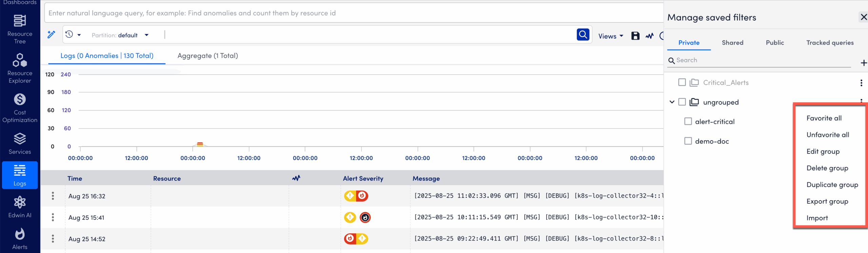The height and width of the screenshot is (253, 868).
Task: Click the blue search button
Action: pos(583,35)
